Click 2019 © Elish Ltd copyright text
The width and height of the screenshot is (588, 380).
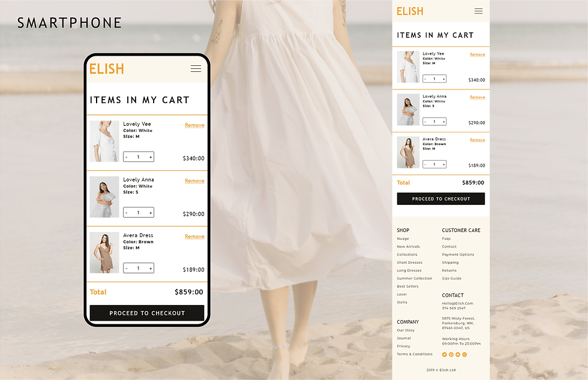coord(440,370)
